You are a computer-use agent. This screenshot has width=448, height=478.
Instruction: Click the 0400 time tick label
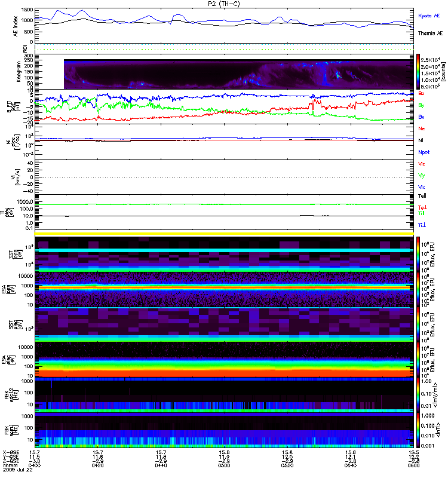pyautogui.click(x=35, y=465)
